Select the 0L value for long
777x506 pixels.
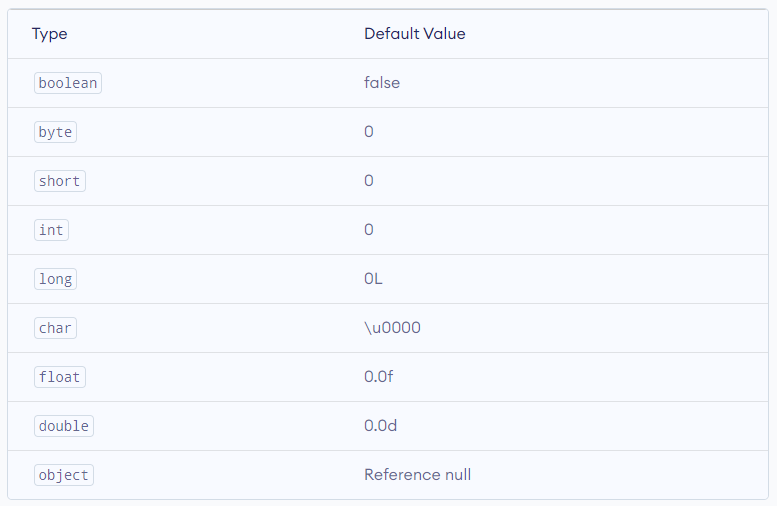pos(373,279)
